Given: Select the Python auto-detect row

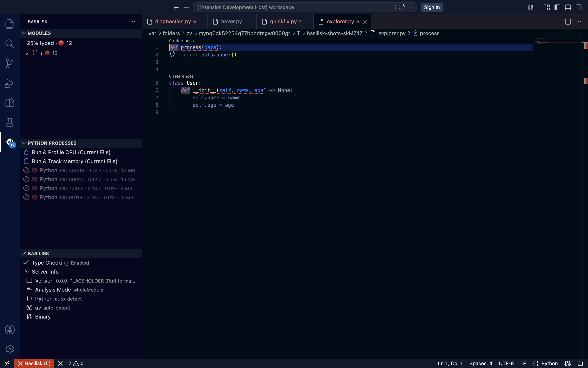Looking at the screenshot, I should click(81, 299).
